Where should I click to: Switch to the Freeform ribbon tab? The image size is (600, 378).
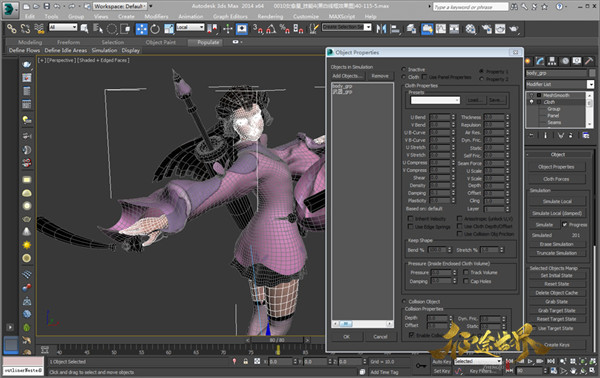(68, 42)
